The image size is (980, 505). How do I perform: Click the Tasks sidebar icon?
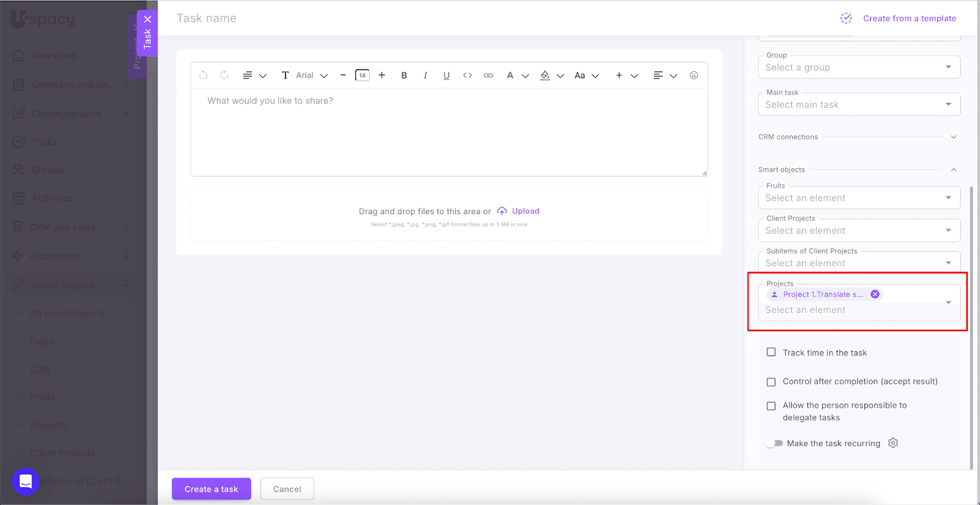click(19, 142)
